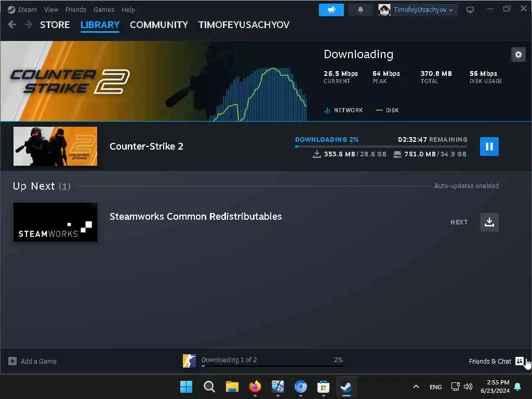Open Chromium browser from taskbar

[x=301, y=387]
